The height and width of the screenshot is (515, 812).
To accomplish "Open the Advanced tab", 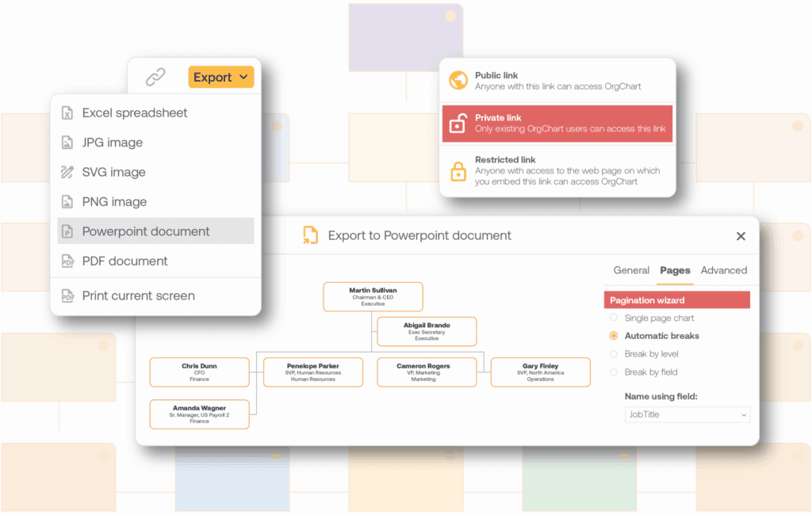I will pyautogui.click(x=723, y=270).
